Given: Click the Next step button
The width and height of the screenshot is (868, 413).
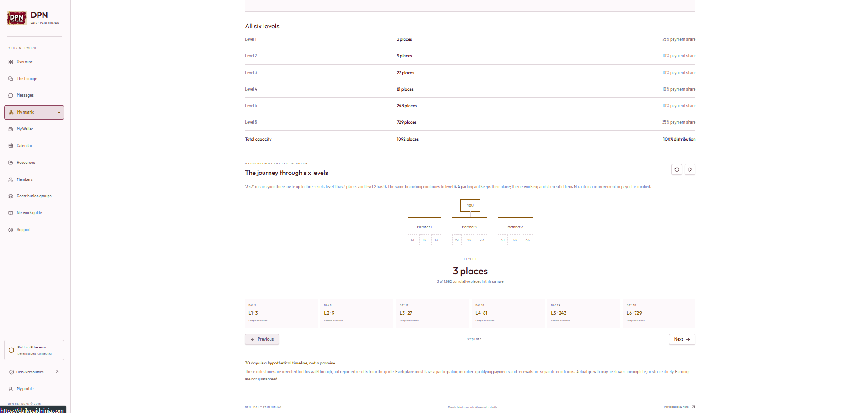Looking at the screenshot, I should click(682, 339).
